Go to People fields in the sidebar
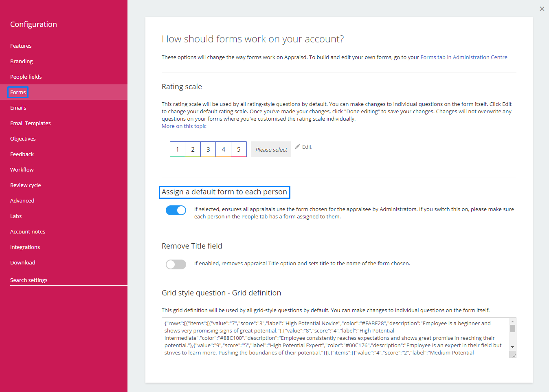The height and width of the screenshot is (392, 549). click(26, 77)
